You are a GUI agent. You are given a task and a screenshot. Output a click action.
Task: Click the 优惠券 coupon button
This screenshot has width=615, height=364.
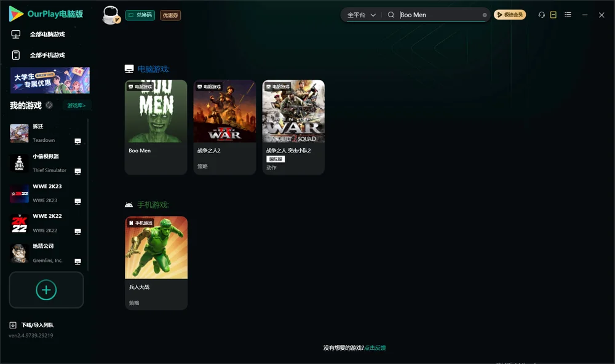click(x=170, y=15)
